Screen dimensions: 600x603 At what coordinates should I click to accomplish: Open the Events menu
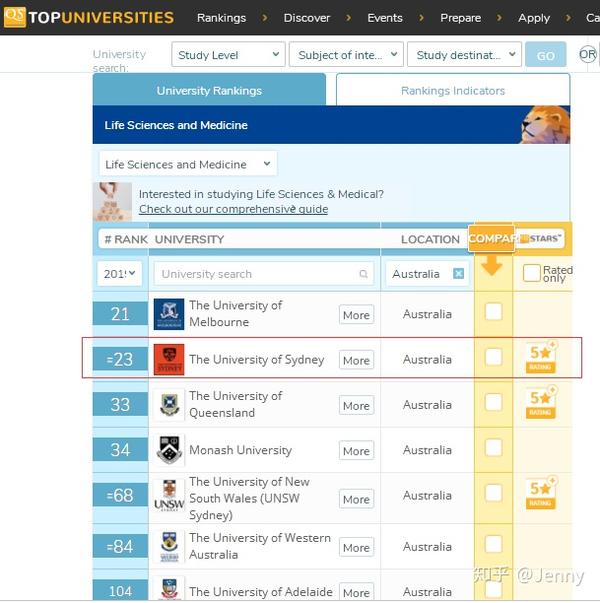385,18
